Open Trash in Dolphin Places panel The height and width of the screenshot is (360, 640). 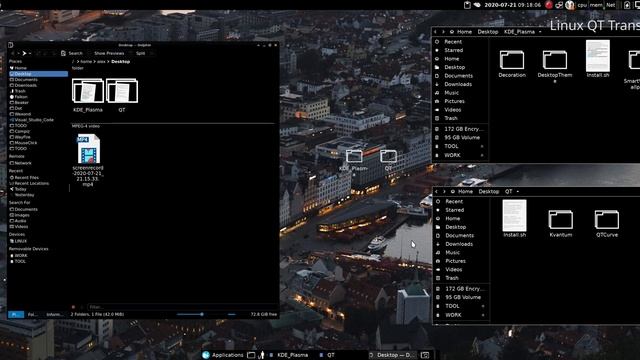pyautogui.click(x=18, y=91)
